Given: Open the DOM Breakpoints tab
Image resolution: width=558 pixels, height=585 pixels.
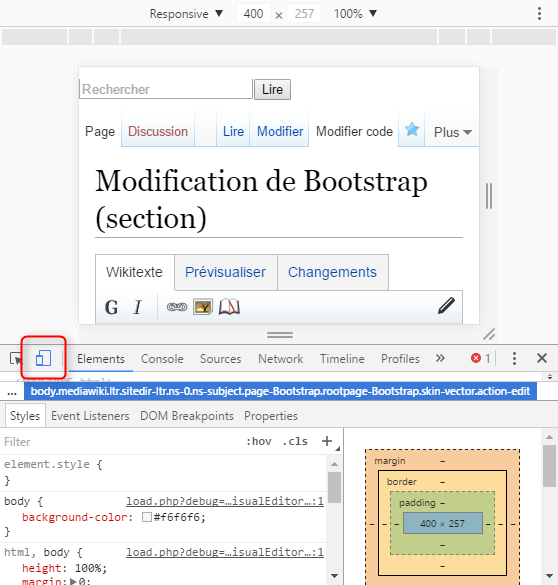Looking at the screenshot, I should [187, 416].
